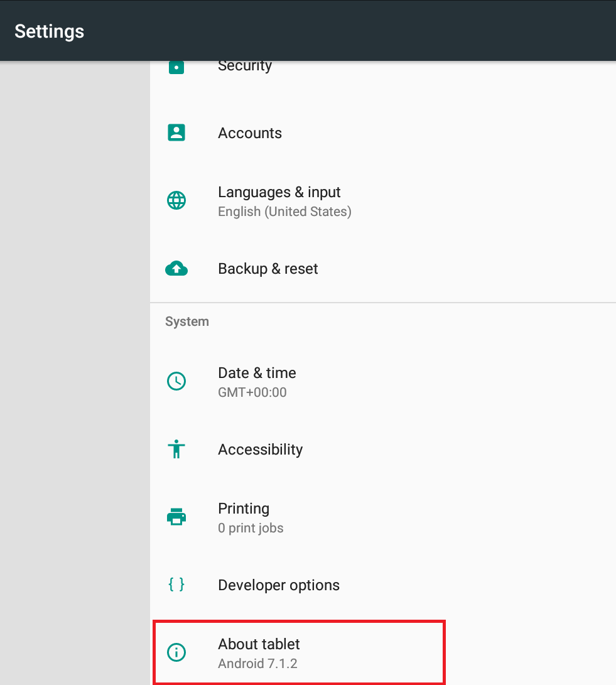Screen dimensions: 616x685
Task: Tap the Accessibility figure icon
Action: coord(176,450)
